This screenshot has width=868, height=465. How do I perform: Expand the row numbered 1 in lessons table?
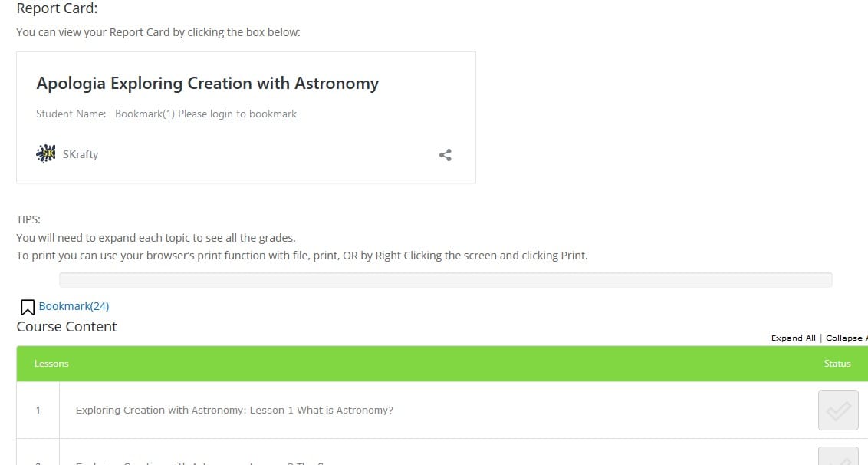tap(38, 411)
